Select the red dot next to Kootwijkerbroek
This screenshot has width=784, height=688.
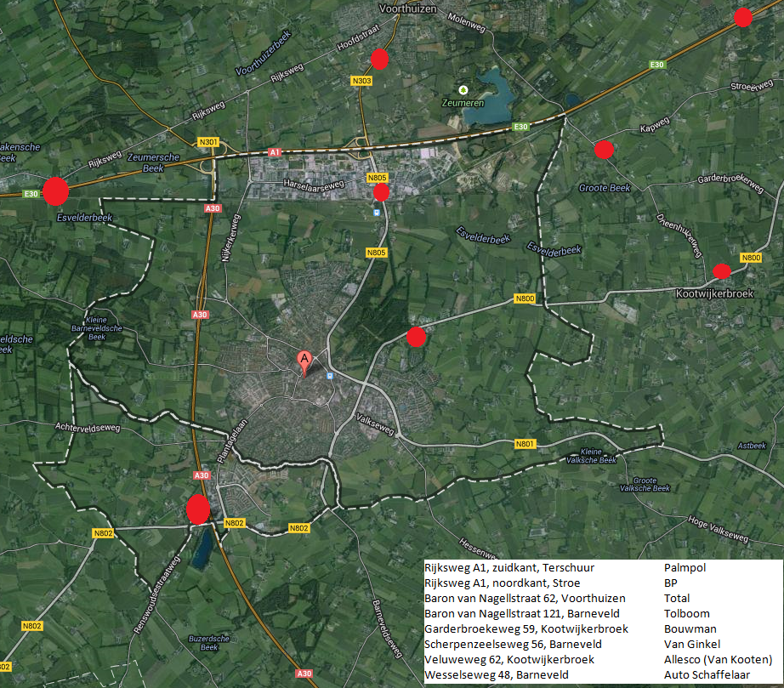(x=721, y=271)
